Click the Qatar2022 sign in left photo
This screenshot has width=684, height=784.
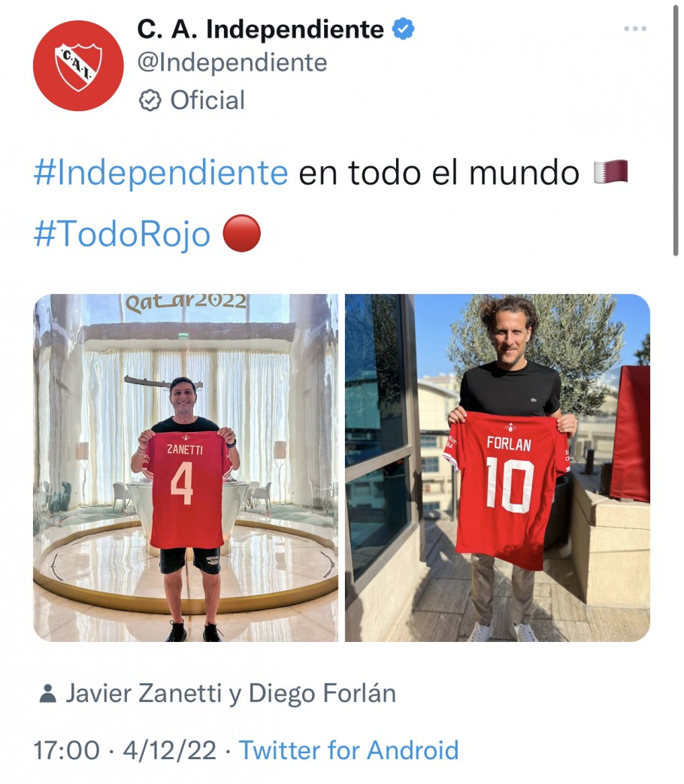pos(186,302)
